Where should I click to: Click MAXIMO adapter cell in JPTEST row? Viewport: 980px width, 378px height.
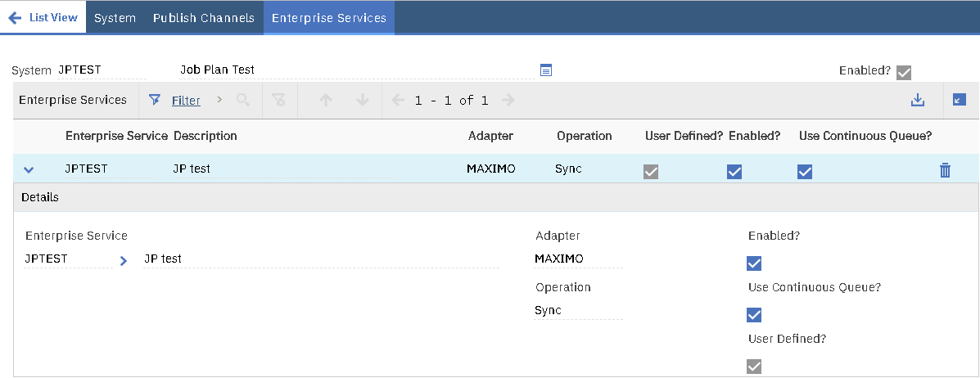tap(491, 169)
